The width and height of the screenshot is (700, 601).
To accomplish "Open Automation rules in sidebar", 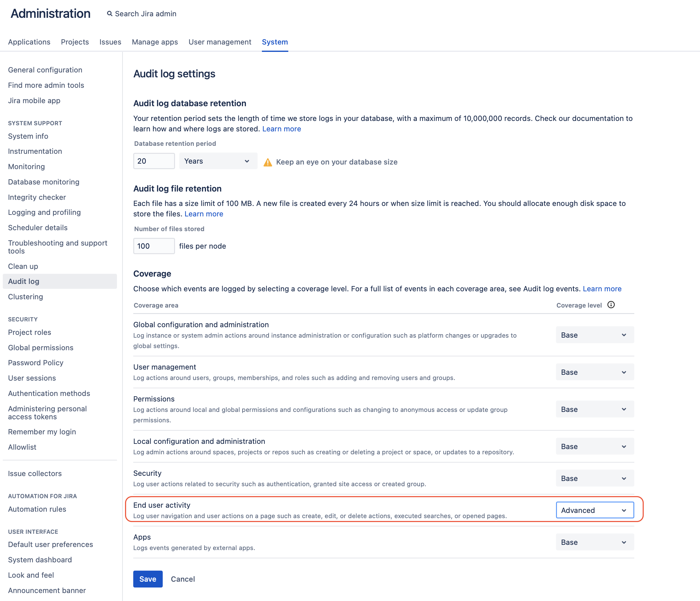I will click(37, 509).
